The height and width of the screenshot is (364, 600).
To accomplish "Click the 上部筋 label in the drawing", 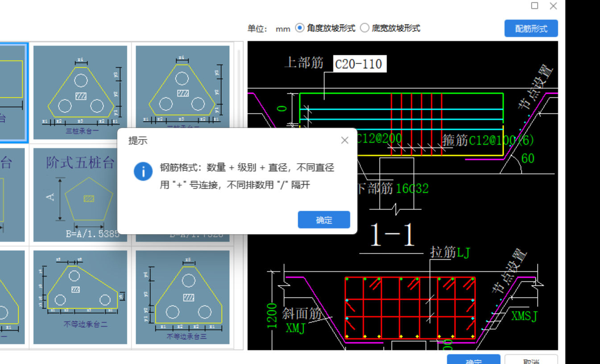I will (x=304, y=62).
